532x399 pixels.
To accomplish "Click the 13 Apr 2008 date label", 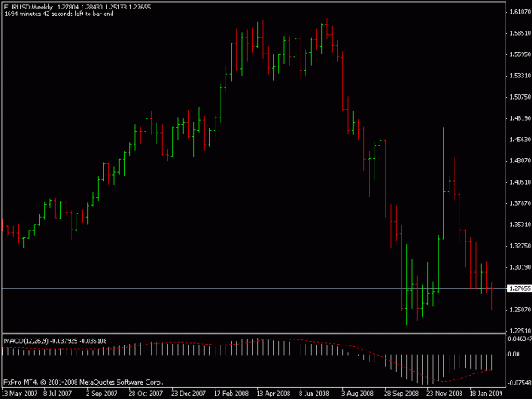I will coord(273,394).
